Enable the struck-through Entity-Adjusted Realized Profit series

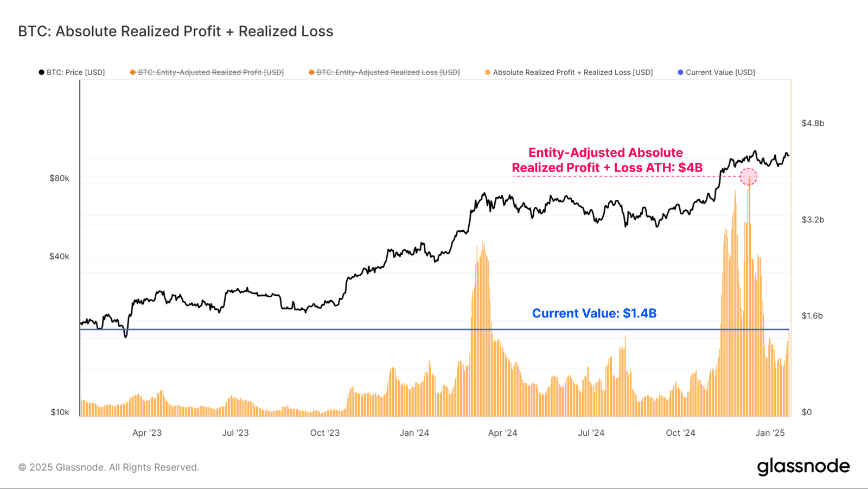point(210,72)
